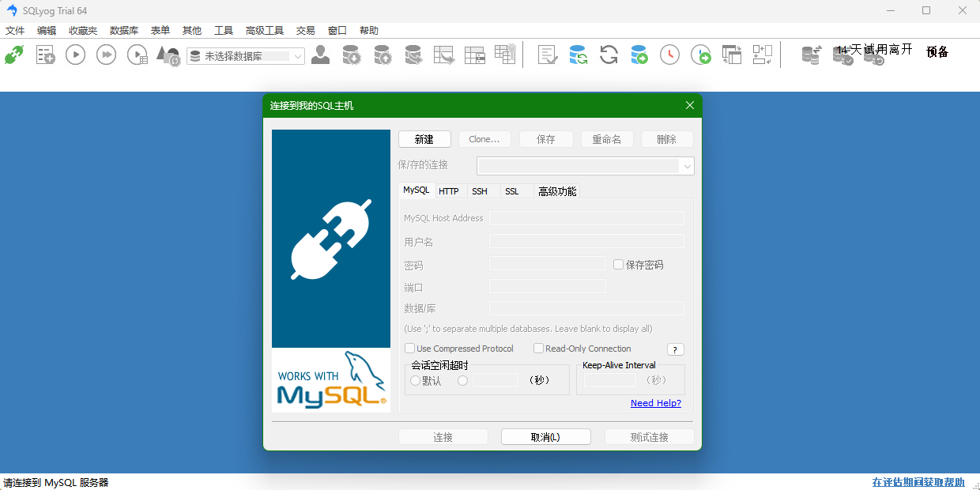Tick the Read-Only Connection checkbox
The width and height of the screenshot is (980, 490).
tap(539, 349)
